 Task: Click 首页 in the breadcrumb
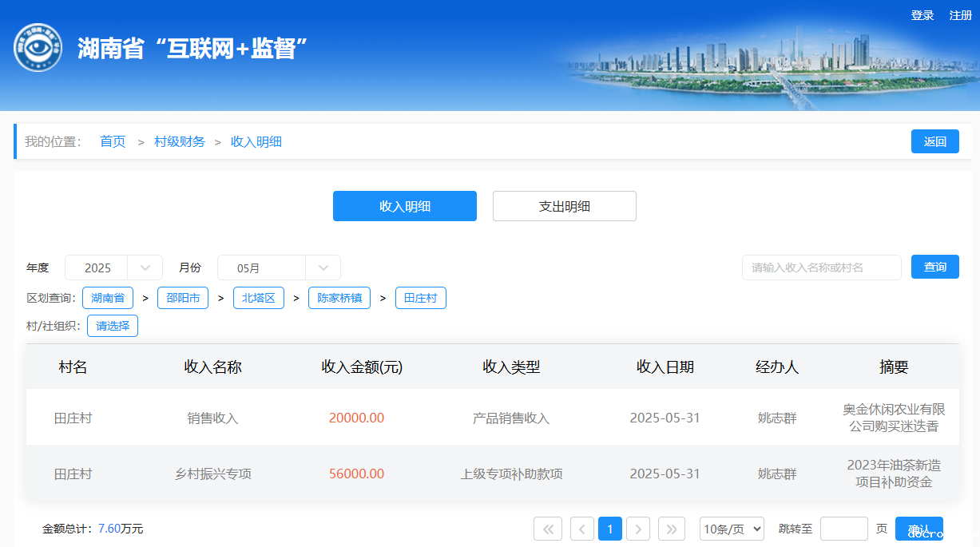tap(113, 141)
